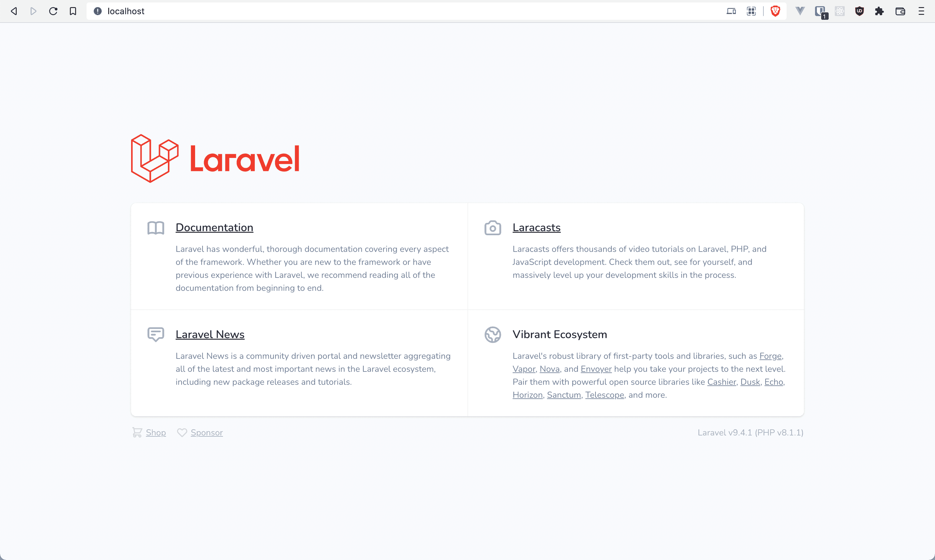Screen dimensions: 935x560
Task: Click the Laravel News message icon
Action: pos(156,333)
